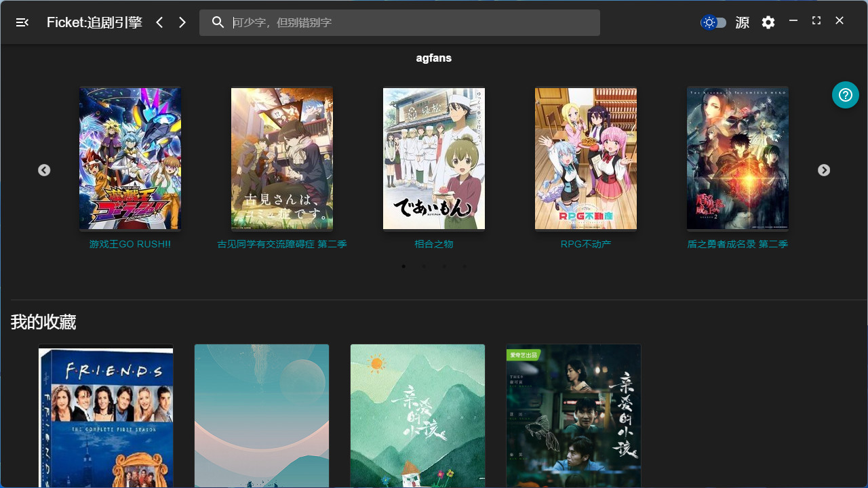Click the back navigation arrow
This screenshot has width=868, height=488.
(159, 22)
